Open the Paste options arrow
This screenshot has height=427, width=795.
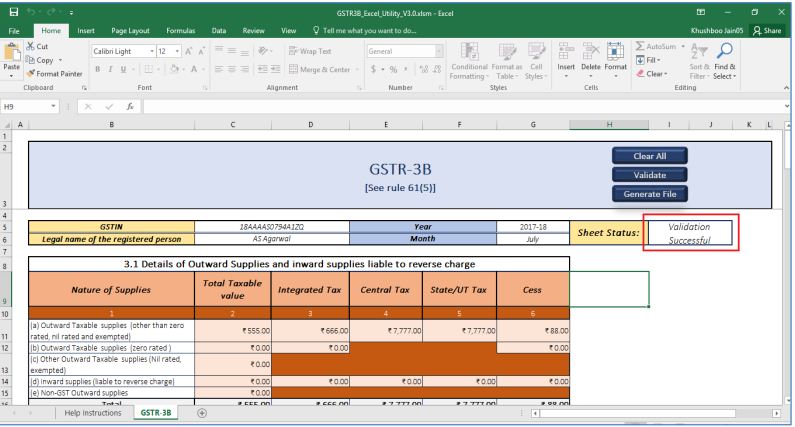click(x=11, y=76)
